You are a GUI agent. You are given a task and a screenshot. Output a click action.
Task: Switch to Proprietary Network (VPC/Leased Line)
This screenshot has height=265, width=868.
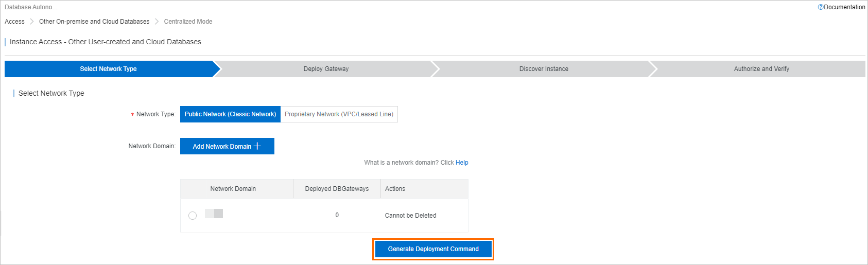[339, 114]
